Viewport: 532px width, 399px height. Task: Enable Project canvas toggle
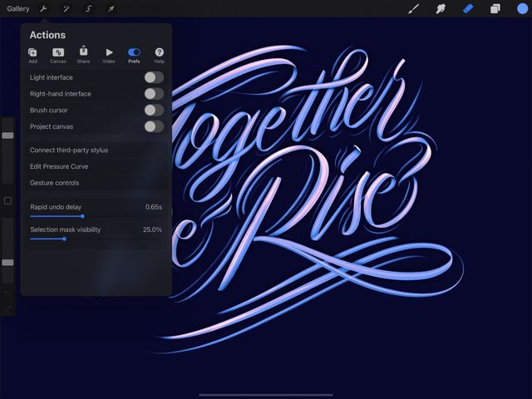tap(153, 126)
